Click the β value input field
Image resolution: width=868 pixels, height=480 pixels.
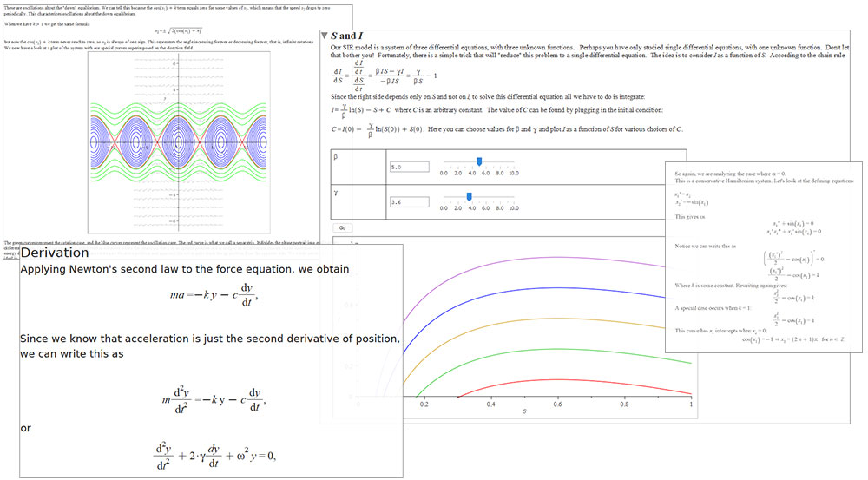coord(410,167)
